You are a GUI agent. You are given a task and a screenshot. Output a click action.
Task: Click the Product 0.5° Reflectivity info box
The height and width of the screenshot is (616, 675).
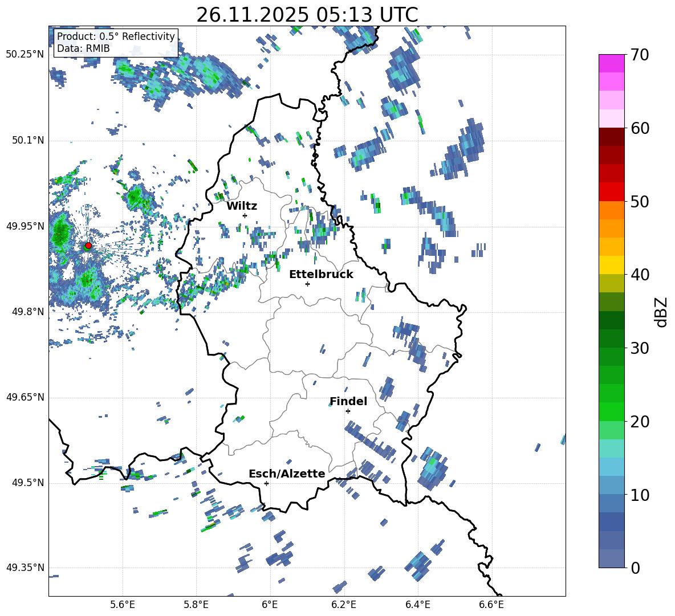[116, 43]
